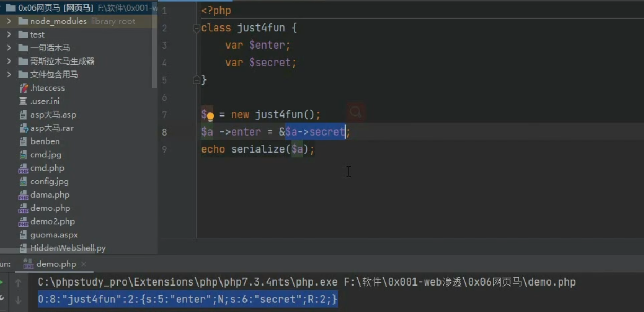Screen dimensions: 644x312
Task: Open demo2.php from the project tree
Action: 52,221
